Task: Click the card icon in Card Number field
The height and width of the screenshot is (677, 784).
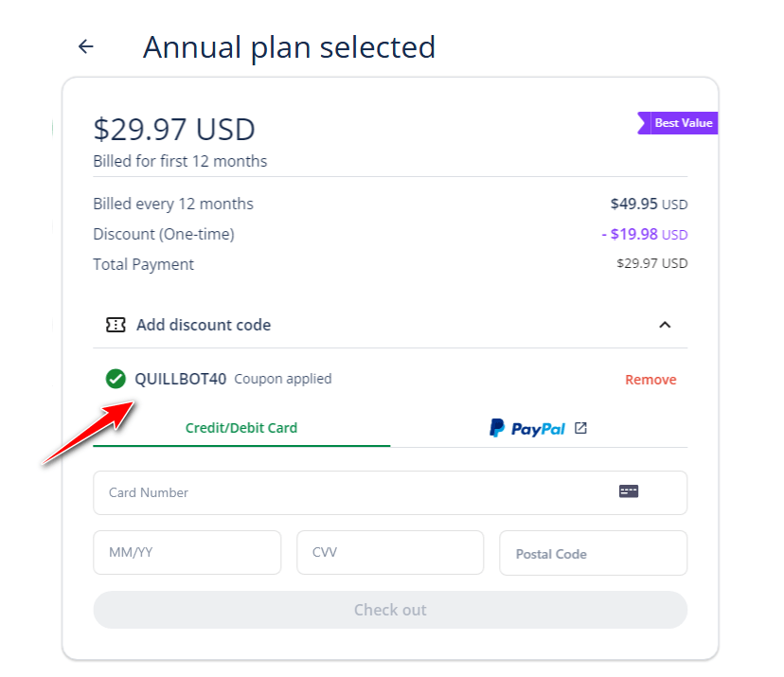Action: (629, 491)
